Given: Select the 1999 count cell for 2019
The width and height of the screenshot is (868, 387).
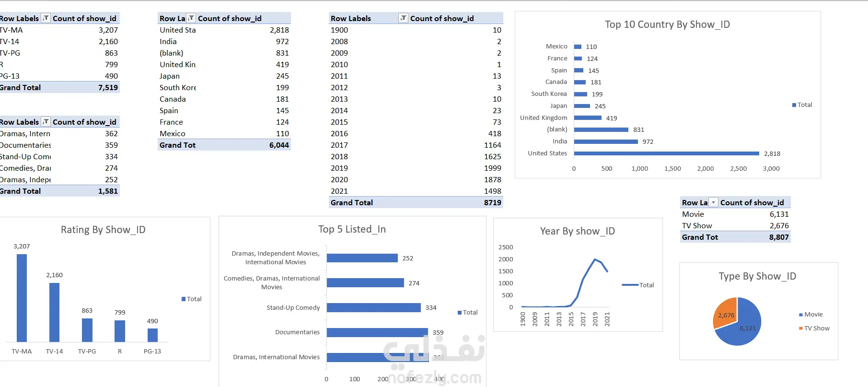Looking at the screenshot, I should 456,168.
